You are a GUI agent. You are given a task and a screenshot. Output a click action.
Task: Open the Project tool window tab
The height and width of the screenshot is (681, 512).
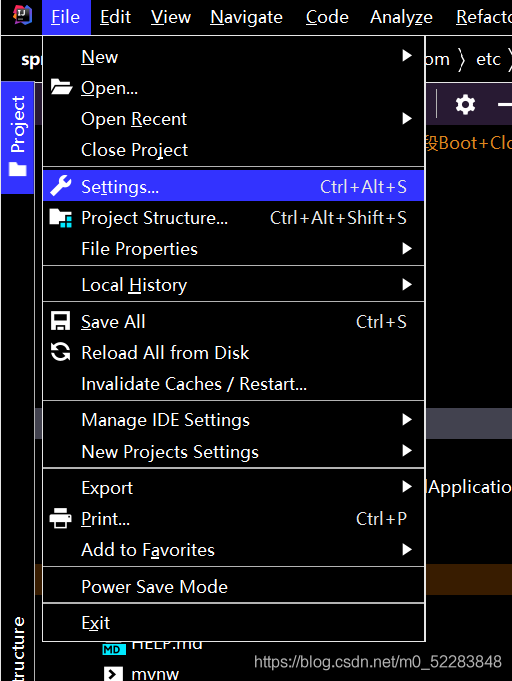coord(17,137)
